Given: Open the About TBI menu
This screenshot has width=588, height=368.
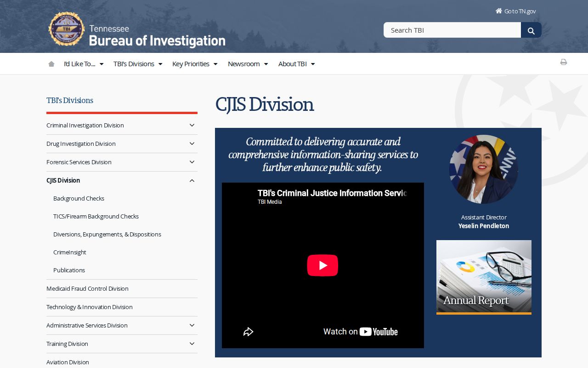Looking at the screenshot, I should (x=296, y=64).
